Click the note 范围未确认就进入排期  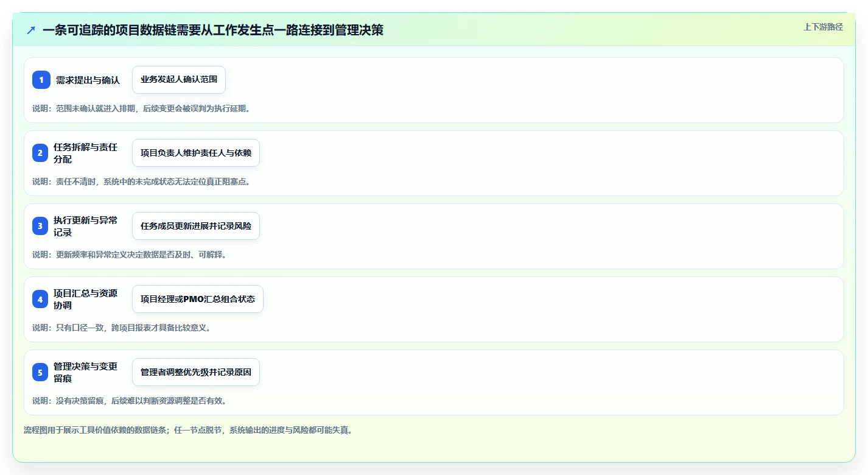(x=141, y=108)
